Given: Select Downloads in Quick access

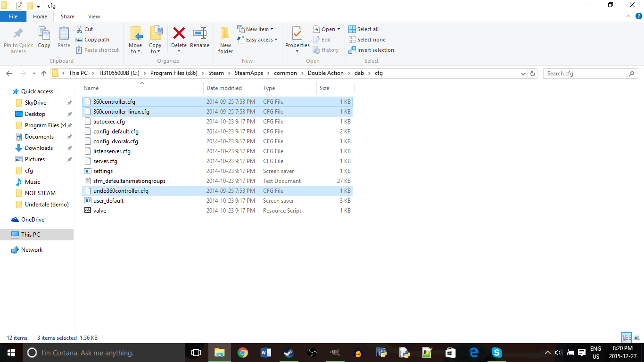Looking at the screenshot, I should (39, 148).
